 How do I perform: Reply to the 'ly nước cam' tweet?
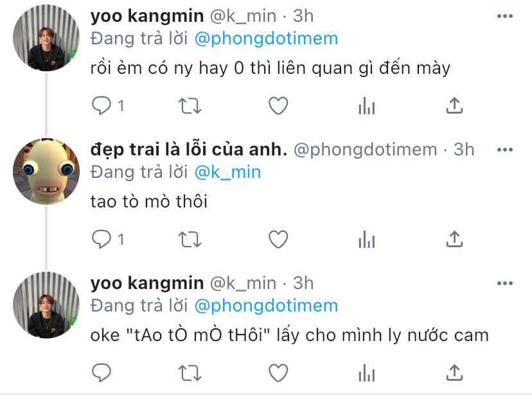(x=102, y=373)
